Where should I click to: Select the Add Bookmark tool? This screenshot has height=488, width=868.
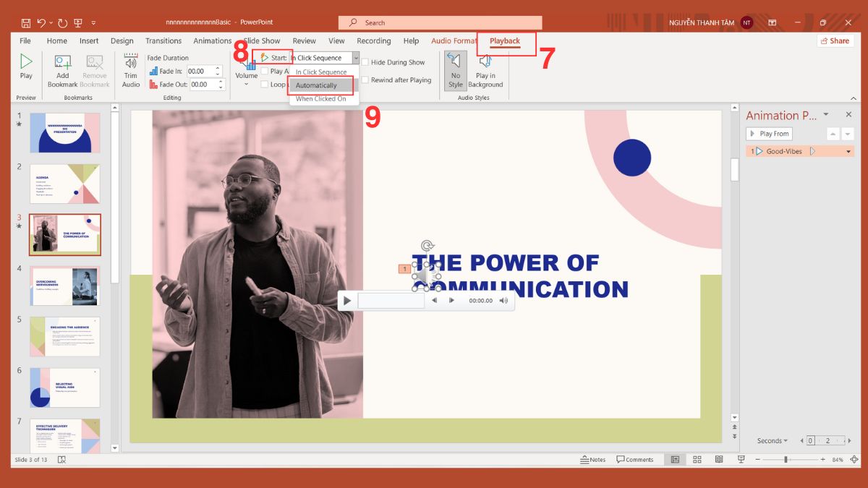(62, 70)
